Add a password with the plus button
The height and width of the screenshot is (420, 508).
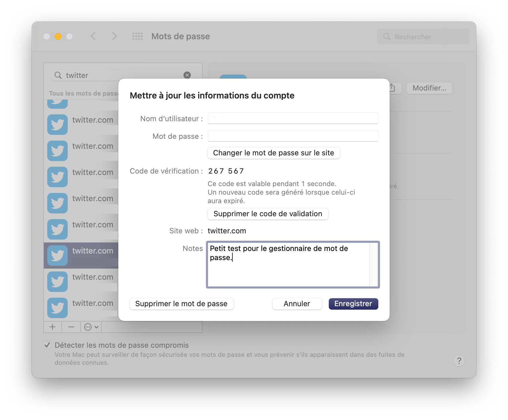(53, 327)
